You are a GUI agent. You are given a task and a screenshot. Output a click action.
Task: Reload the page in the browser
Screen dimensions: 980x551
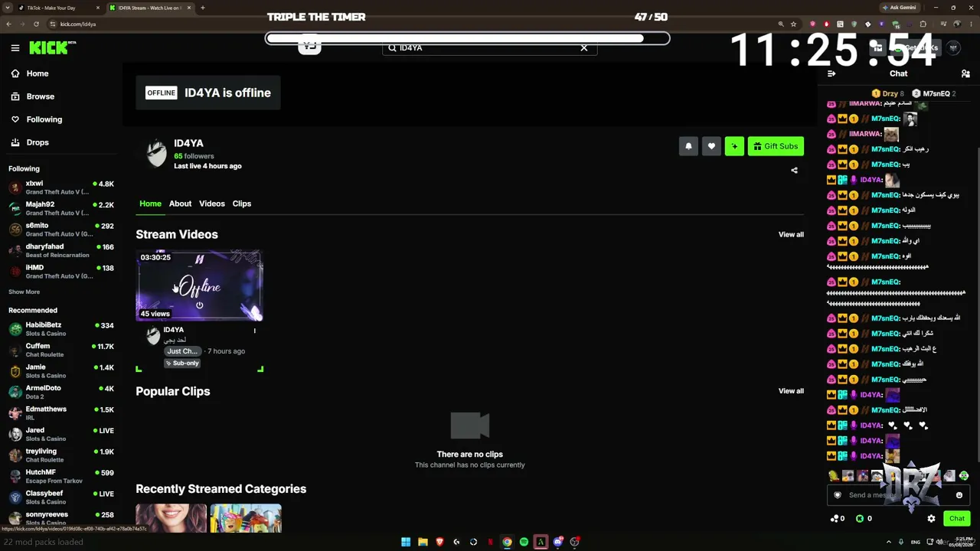coord(36,24)
